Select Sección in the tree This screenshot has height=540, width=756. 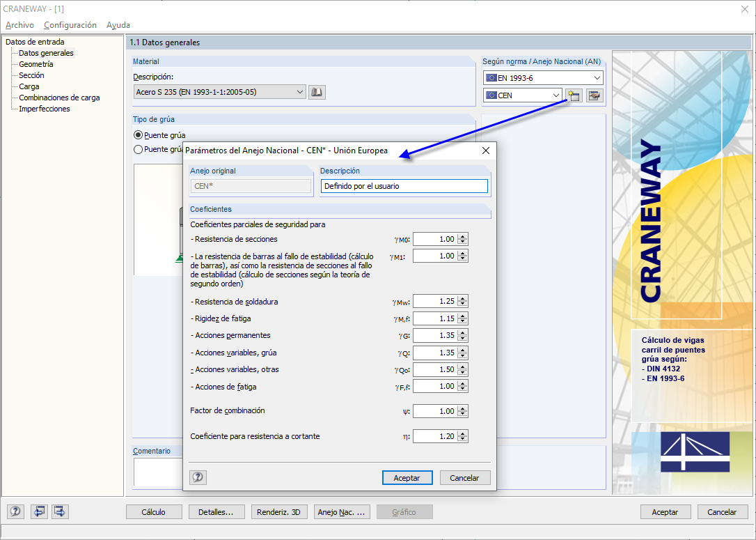31,75
